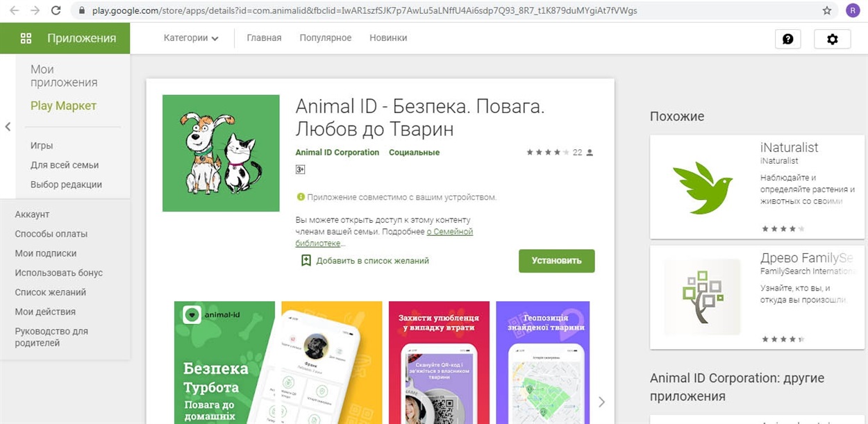Open Использовать бонус link

click(59, 273)
